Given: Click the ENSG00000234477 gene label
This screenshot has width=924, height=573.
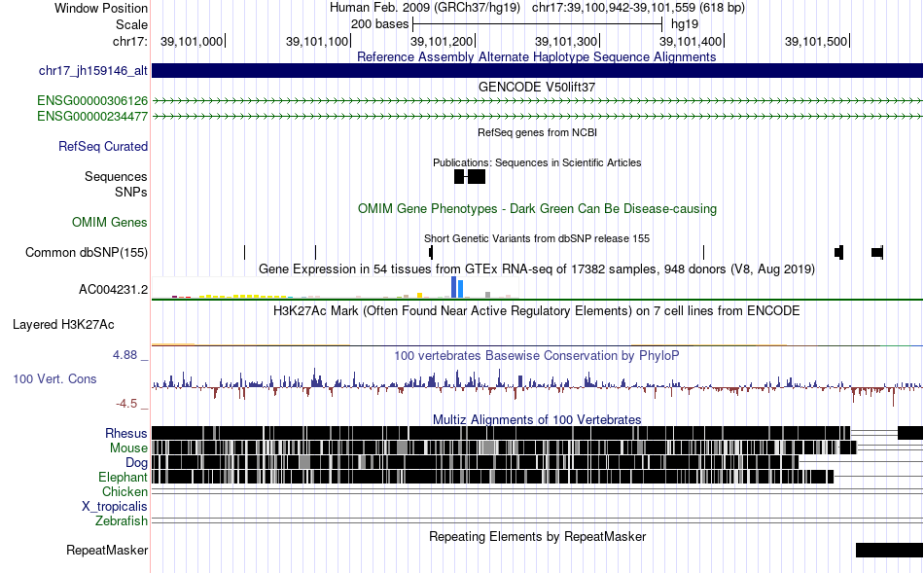Looking at the screenshot, I should point(92,116).
